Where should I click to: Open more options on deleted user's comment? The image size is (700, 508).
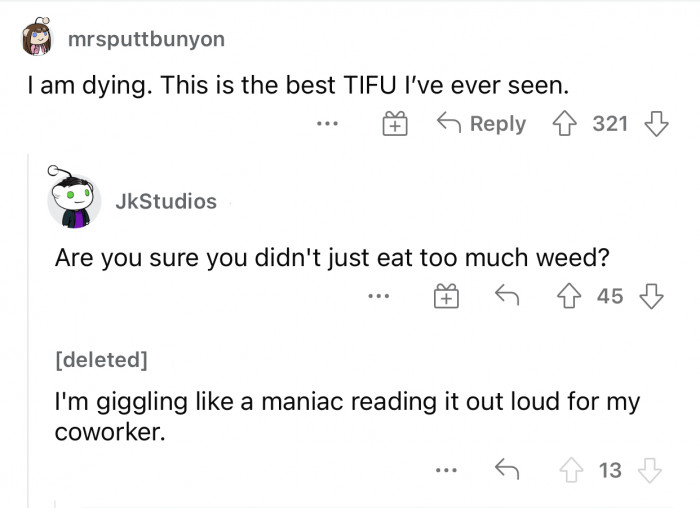click(444, 468)
